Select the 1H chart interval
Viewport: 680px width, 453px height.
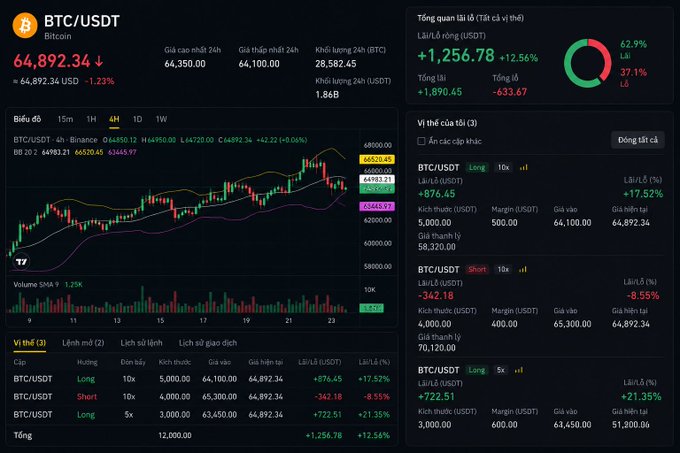tap(91, 119)
